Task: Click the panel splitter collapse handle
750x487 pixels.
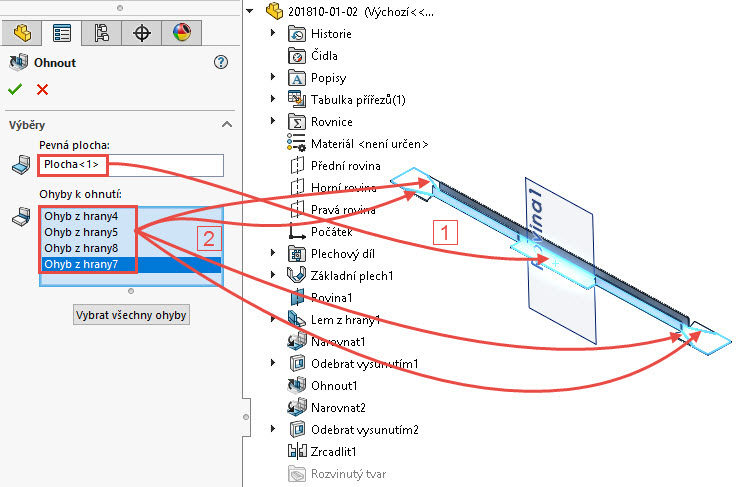Action: [246, 417]
